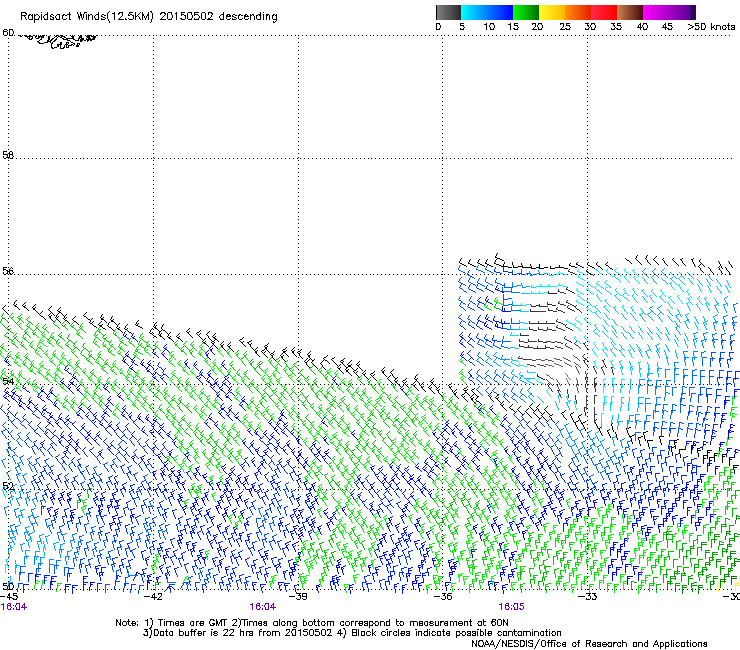Select the latitude label '52'
The height and width of the screenshot is (650, 740).
[8, 486]
